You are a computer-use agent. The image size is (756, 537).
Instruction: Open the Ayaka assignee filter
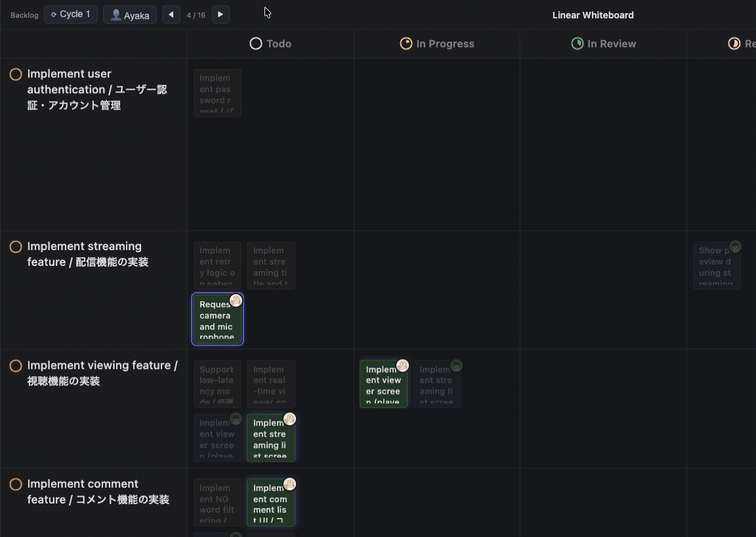tap(130, 14)
